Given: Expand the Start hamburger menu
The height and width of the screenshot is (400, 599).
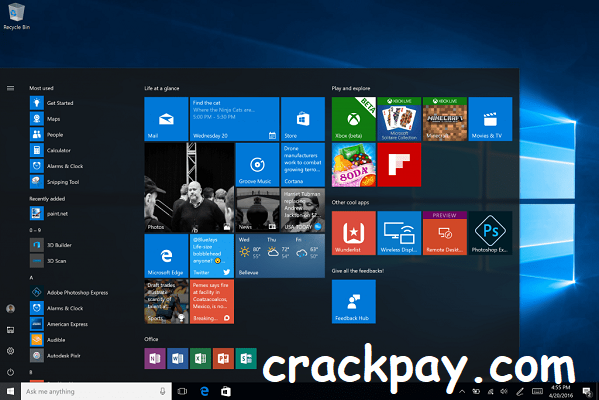Looking at the screenshot, I should (10, 88).
